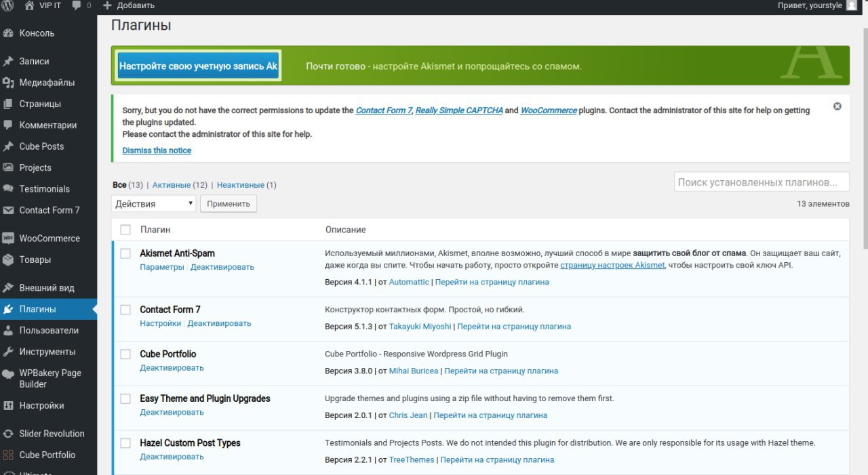Click Деактивировать under Hazel Custom Post Types
Viewport: 868px width, 475px height.
pyautogui.click(x=172, y=457)
